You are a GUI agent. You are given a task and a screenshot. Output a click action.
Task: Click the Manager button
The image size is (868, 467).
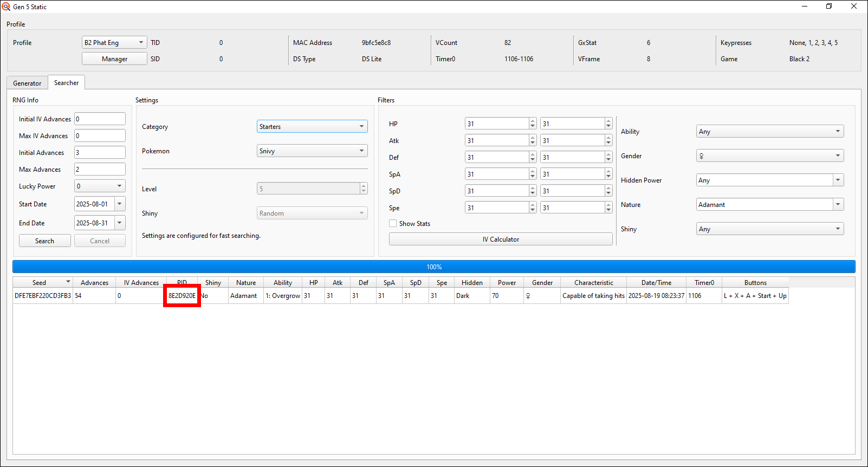pos(114,59)
